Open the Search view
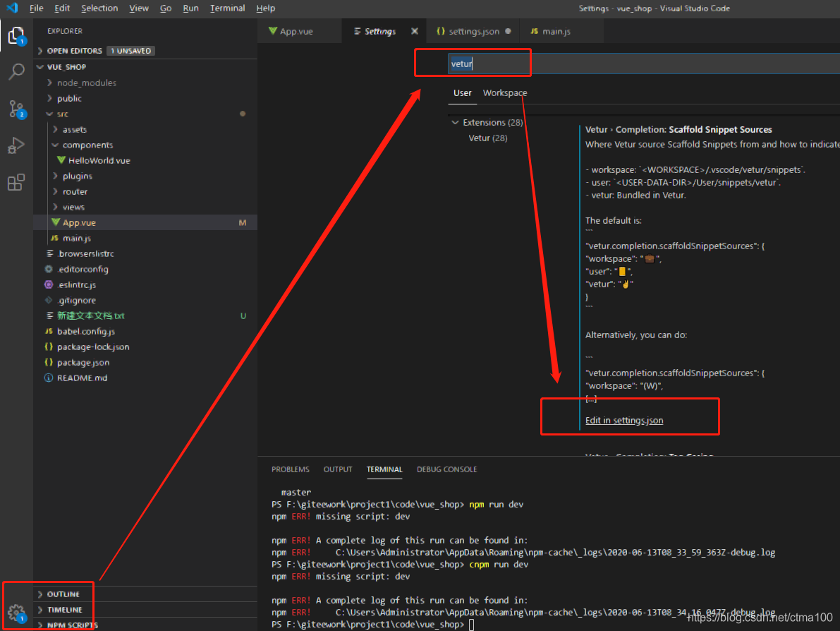This screenshot has width=840, height=631. tap(16, 71)
